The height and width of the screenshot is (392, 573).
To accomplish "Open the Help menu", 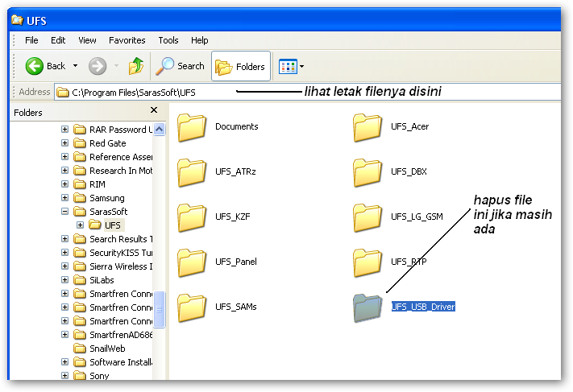I will click(x=200, y=40).
